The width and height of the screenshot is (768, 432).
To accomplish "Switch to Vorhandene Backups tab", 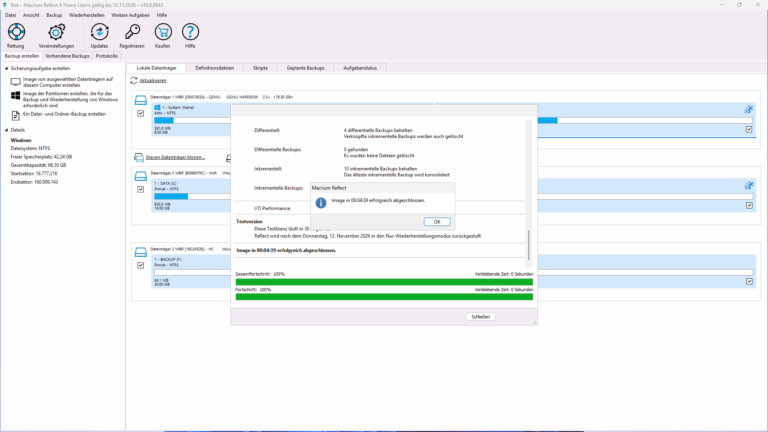I will 68,56.
